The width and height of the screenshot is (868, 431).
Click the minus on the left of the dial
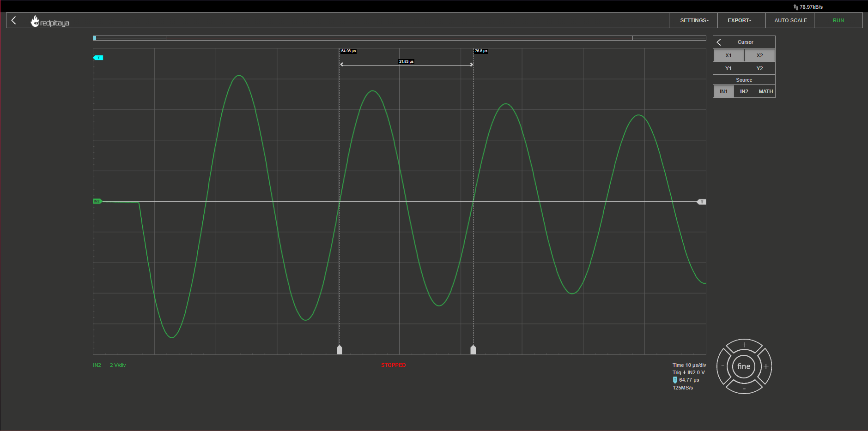pyautogui.click(x=722, y=366)
